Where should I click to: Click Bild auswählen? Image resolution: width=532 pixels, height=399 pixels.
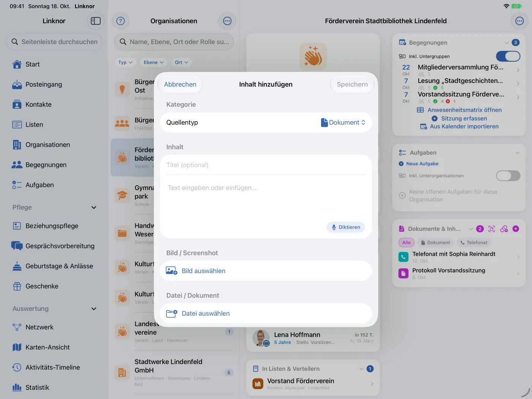266,271
